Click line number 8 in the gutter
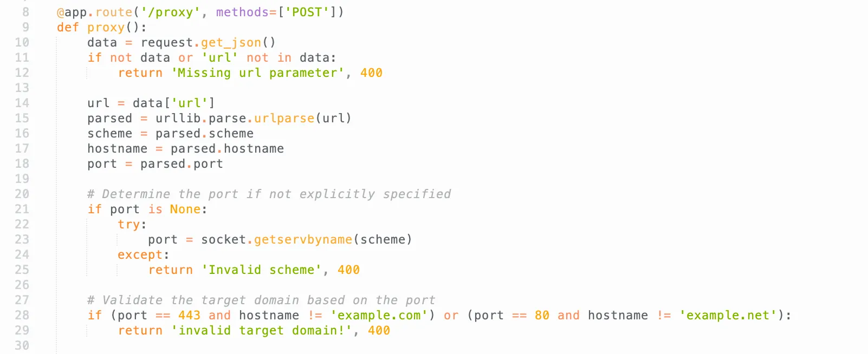 [x=25, y=12]
